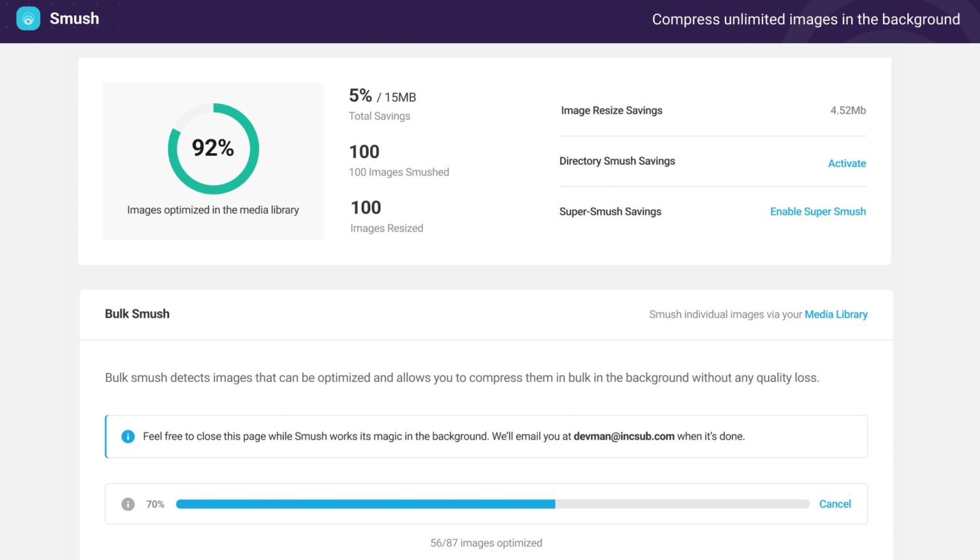Viewport: 980px width, 560px height.
Task: Select the Bulk Smush section heading
Action: click(137, 313)
